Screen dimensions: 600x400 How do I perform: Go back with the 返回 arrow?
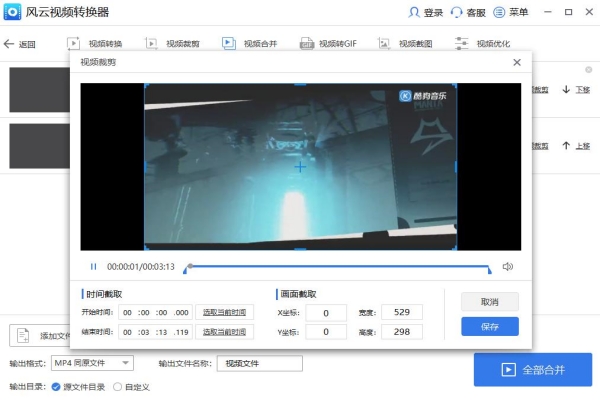(x=9, y=44)
